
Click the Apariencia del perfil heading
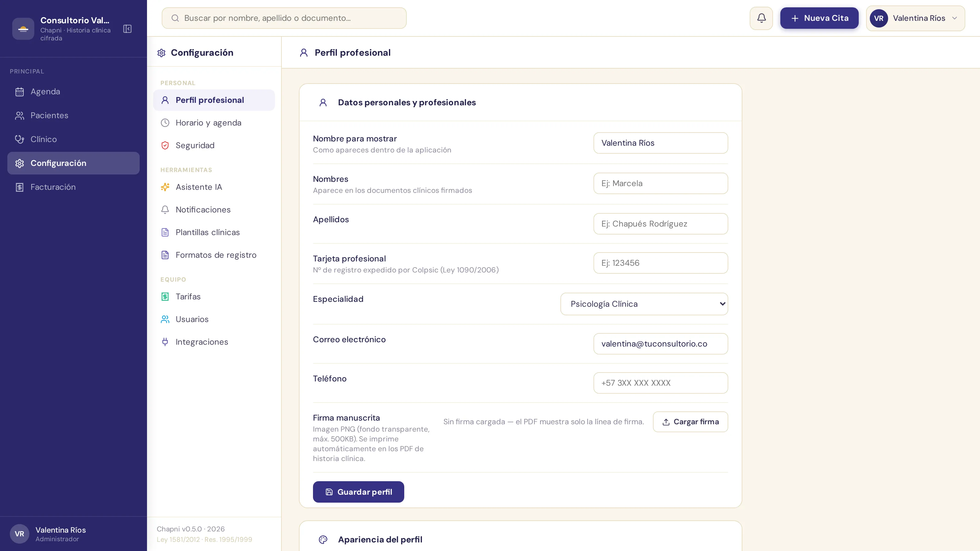pos(380,540)
